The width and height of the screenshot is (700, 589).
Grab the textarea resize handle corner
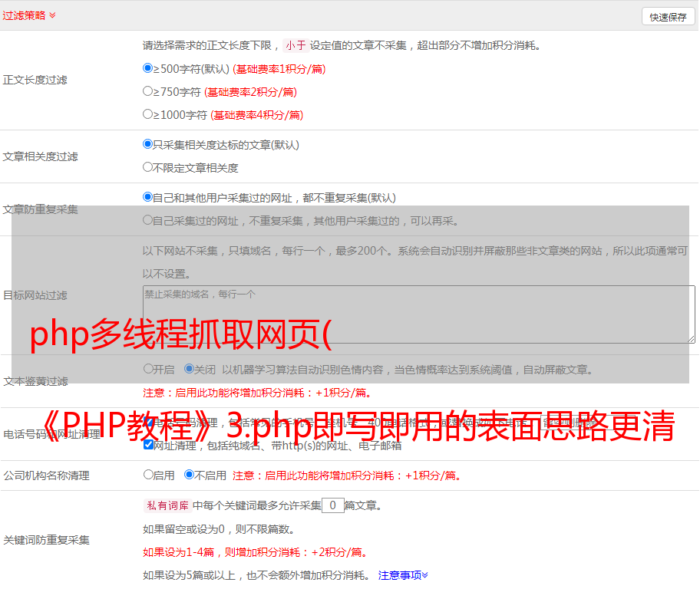691,340
